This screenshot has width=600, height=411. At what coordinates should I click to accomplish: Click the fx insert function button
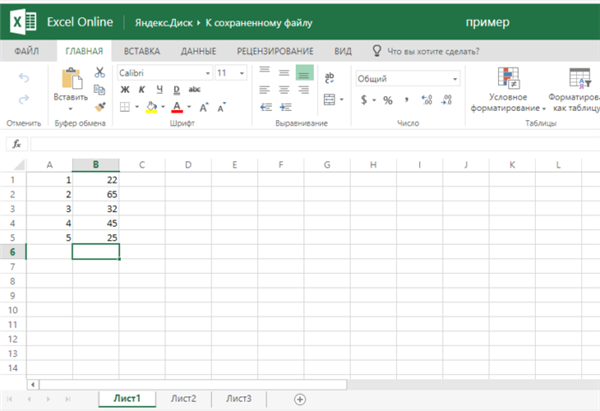(16, 144)
